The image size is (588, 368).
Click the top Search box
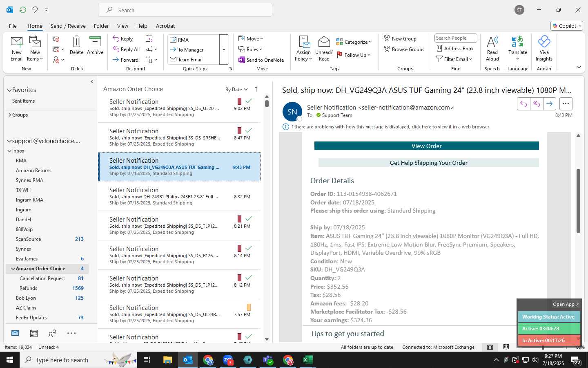[185, 10]
